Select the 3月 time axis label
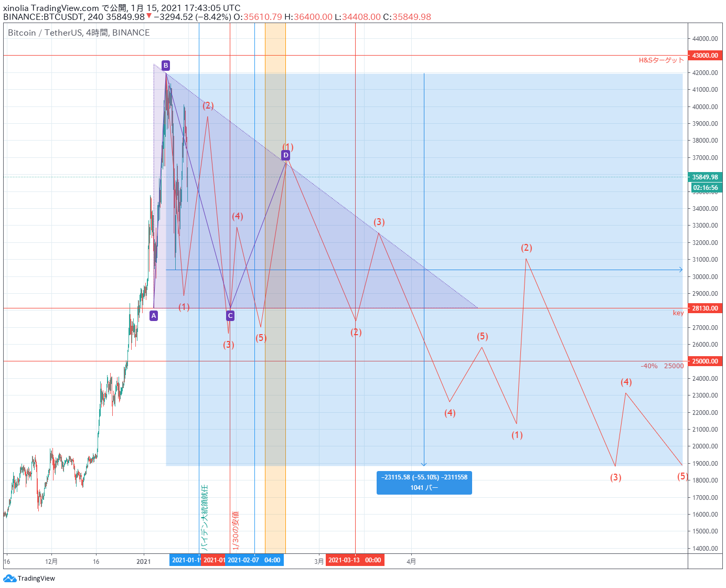726x588 pixels. [319, 562]
